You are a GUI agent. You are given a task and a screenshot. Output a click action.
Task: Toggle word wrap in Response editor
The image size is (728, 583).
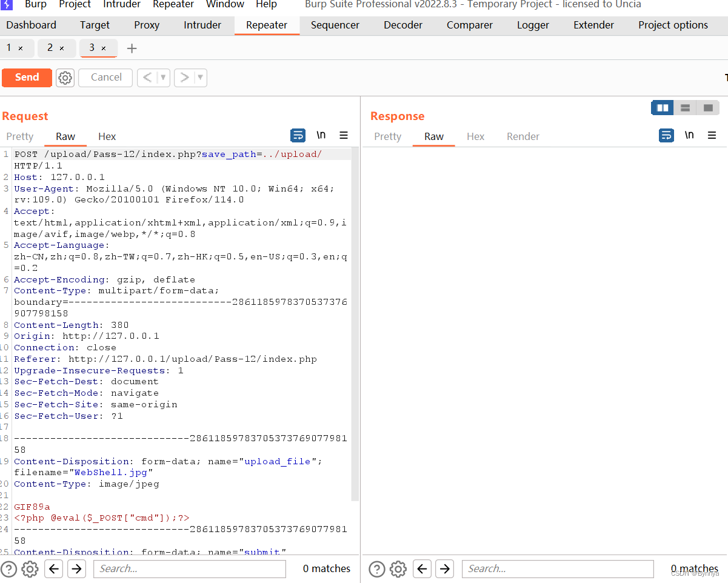(x=666, y=135)
